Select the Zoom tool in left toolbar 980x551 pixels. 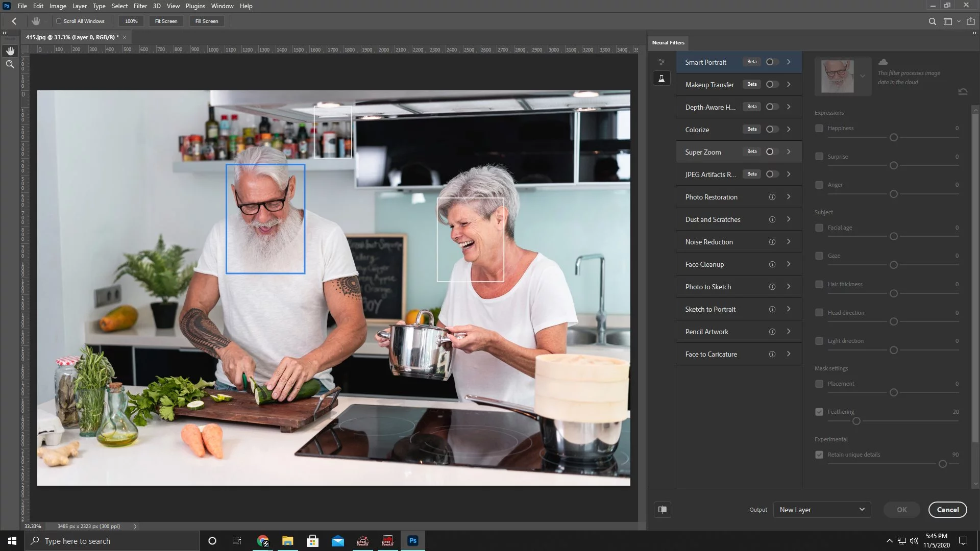pos(10,64)
